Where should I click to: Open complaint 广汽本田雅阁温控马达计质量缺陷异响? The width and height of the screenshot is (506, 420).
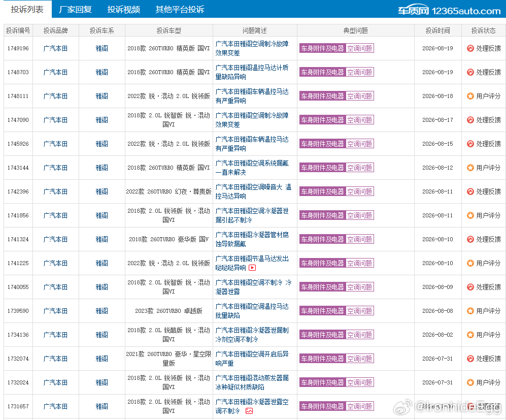252,72
